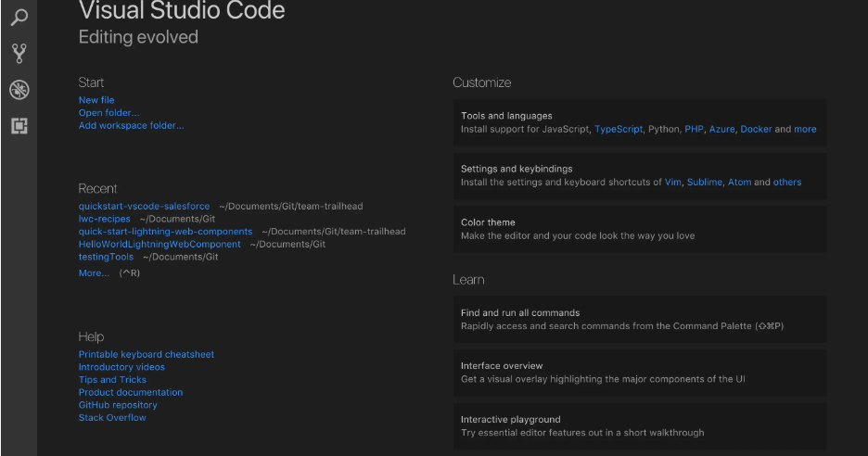Click the More... recent link
The image size is (868, 456).
[x=94, y=272]
